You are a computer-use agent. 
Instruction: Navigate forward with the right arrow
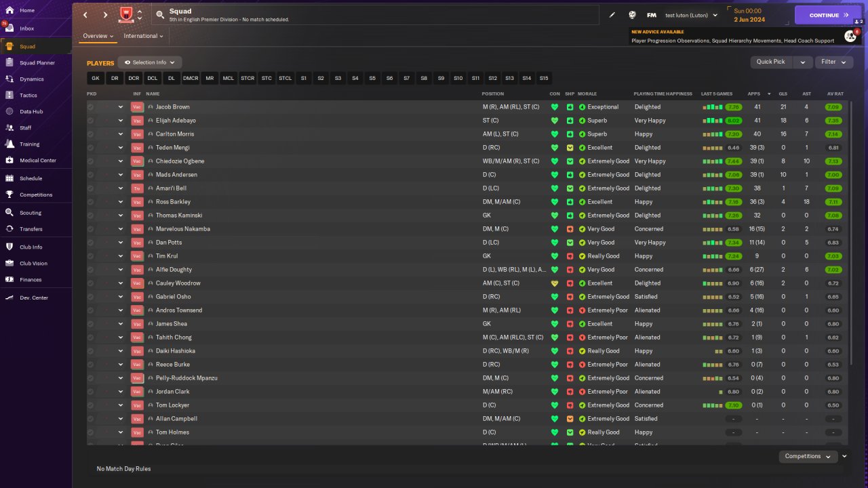(x=105, y=15)
